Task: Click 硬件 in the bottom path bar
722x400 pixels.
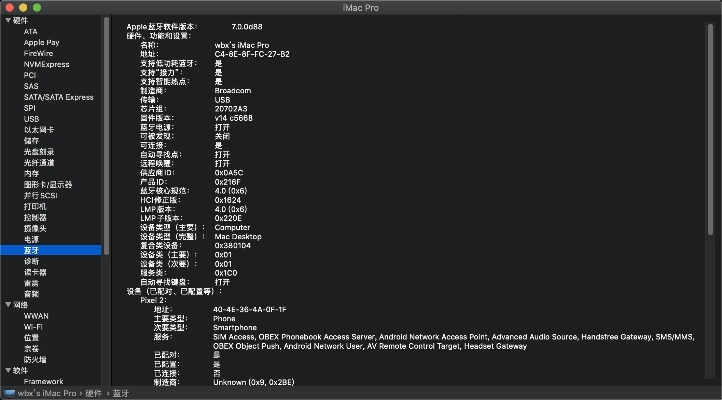Action: (93, 393)
